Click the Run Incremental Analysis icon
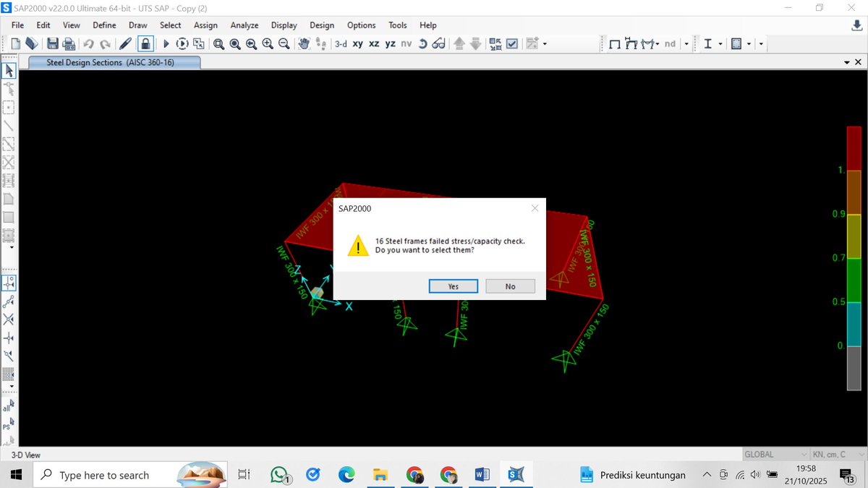Viewport: 868px width, 488px height. pos(182,44)
